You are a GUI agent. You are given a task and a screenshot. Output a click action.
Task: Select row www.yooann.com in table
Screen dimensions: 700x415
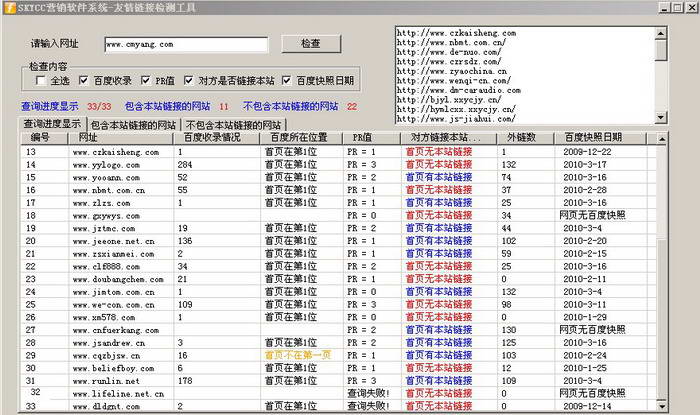pos(338,178)
